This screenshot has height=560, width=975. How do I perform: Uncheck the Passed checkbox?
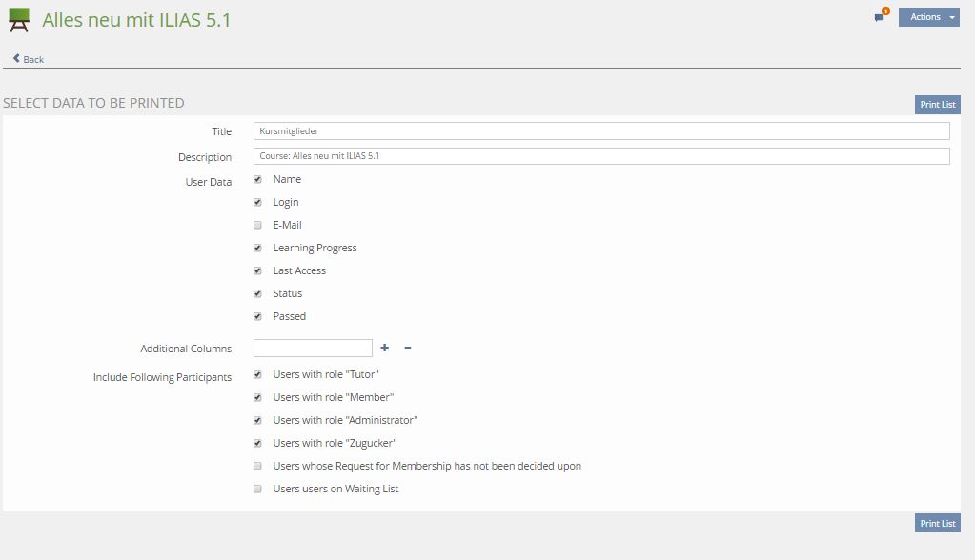pos(257,316)
